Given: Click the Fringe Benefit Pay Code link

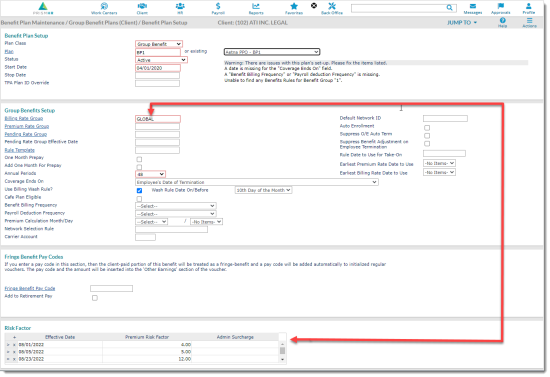Looking at the screenshot, I should tap(30, 288).
